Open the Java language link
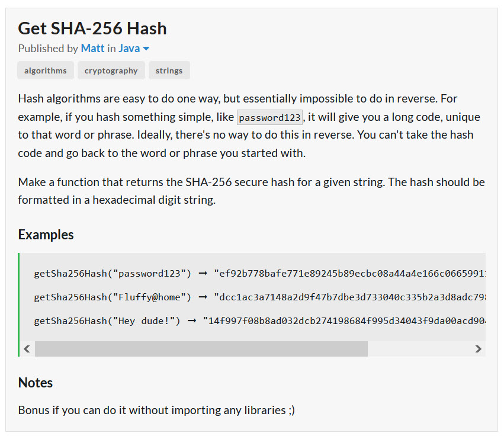Screen dimensions: 504x436 pyautogui.click(x=129, y=48)
